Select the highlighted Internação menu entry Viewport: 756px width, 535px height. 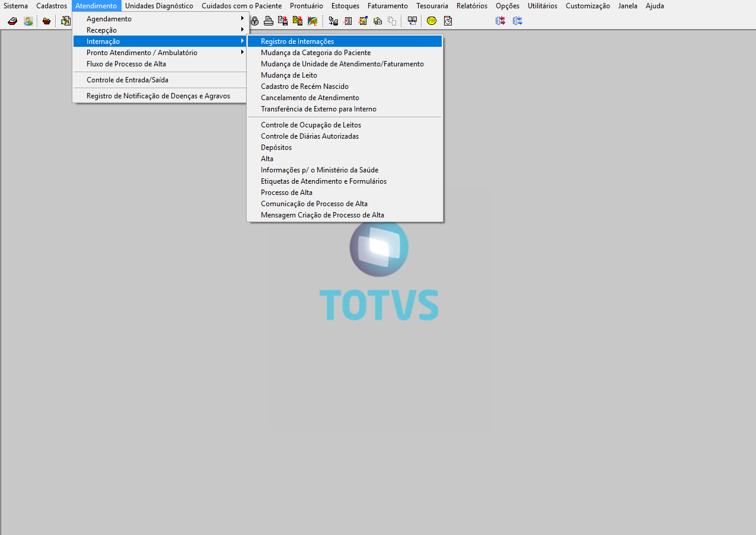coord(160,41)
